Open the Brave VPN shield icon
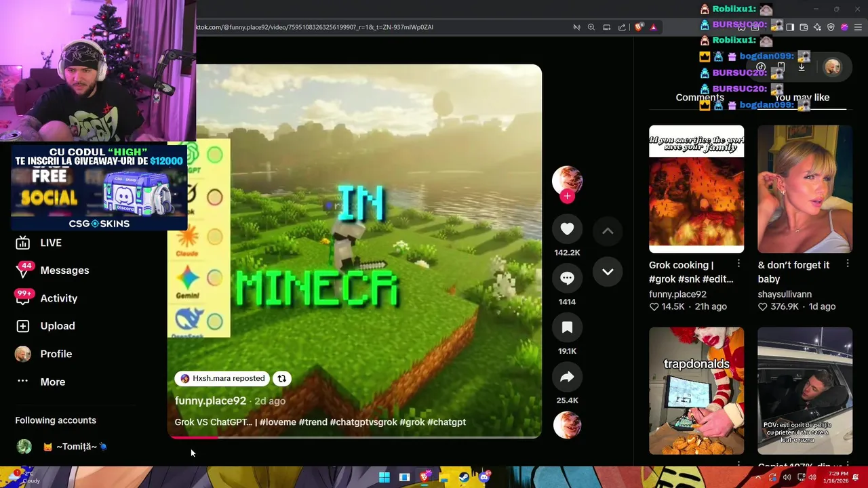The height and width of the screenshot is (488, 868). [x=831, y=27]
